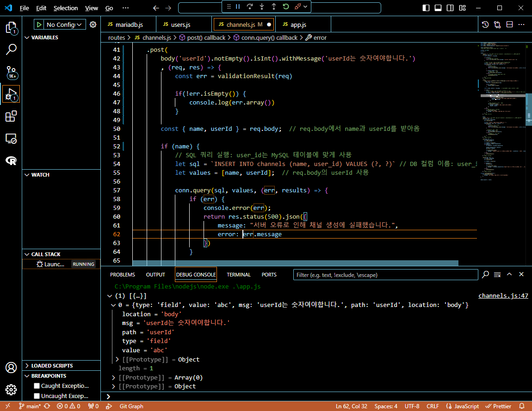Click the Open Changes compare icon
Screen dimensions: 532x411
pyautogui.click(x=497, y=25)
